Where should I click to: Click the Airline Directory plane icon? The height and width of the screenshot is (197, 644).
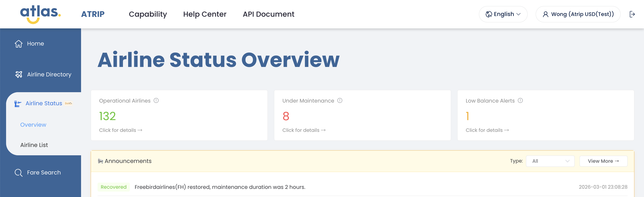click(19, 75)
